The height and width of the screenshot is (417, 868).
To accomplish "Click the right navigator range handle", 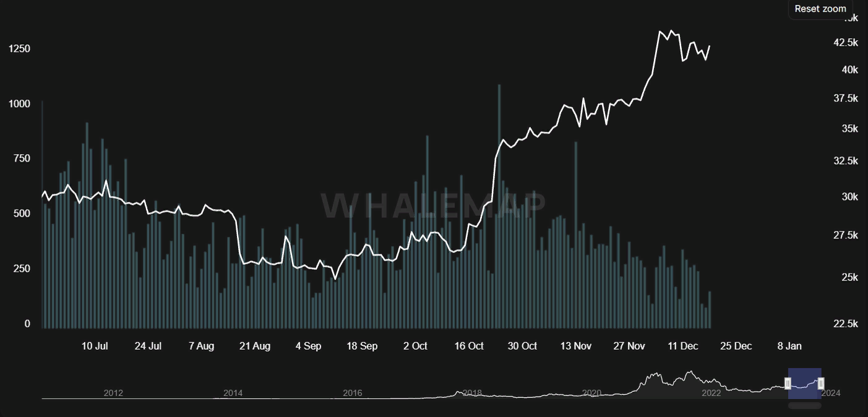I will tap(821, 384).
